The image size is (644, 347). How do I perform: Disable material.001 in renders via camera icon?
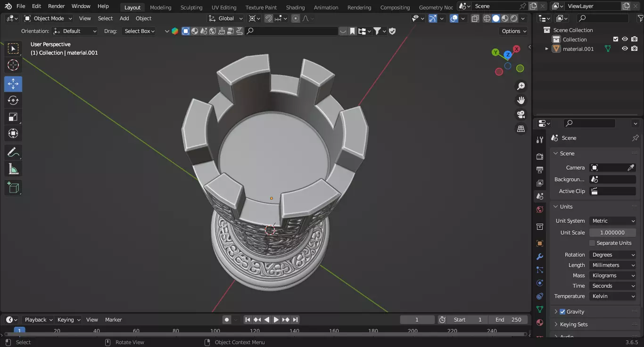pos(635,49)
